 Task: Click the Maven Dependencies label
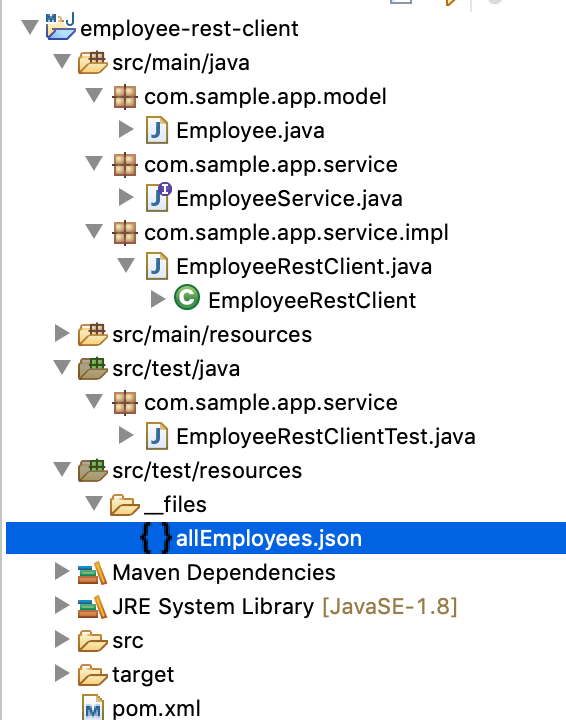224,573
